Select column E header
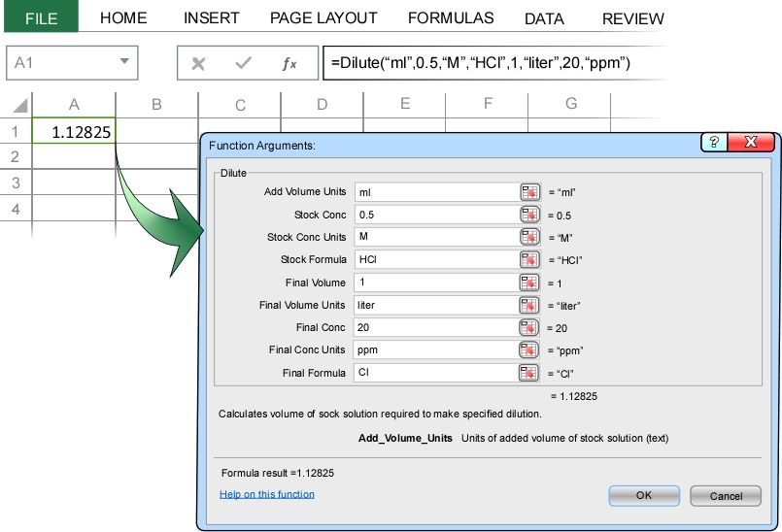Image resolution: width=782 pixels, height=532 pixels. [404, 104]
